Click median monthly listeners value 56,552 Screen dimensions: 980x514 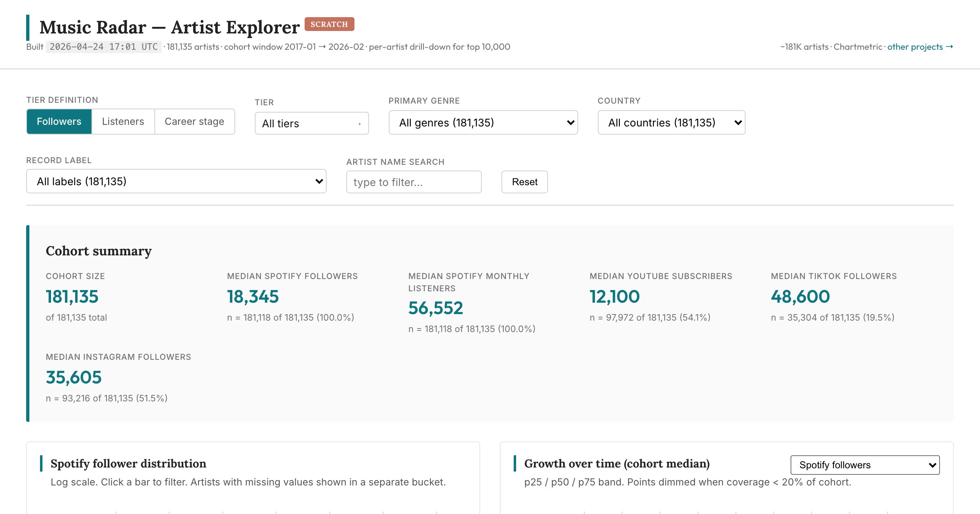(436, 308)
